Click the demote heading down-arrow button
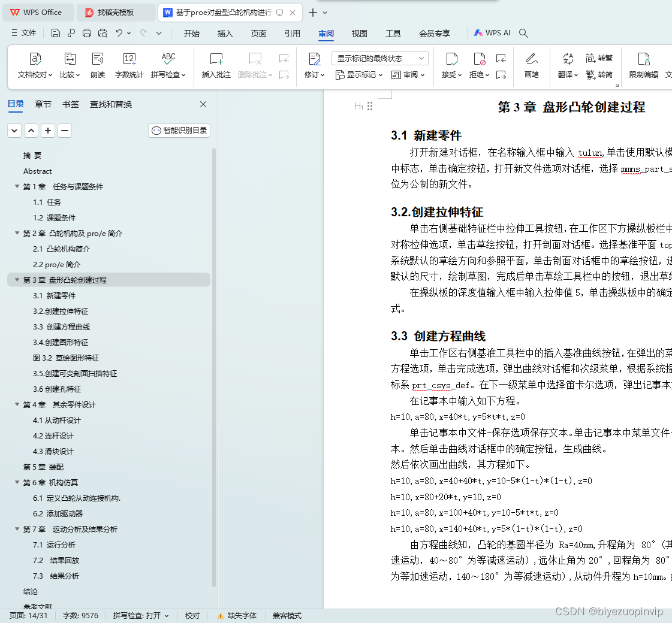The height and width of the screenshot is (623, 672). (14, 131)
